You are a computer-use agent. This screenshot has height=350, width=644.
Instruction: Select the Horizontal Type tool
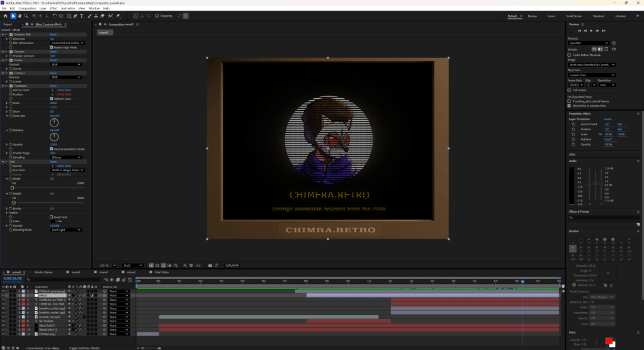click(x=82, y=16)
